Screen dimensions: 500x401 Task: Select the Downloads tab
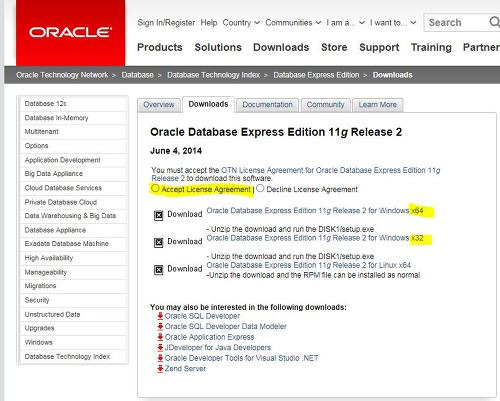click(208, 104)
